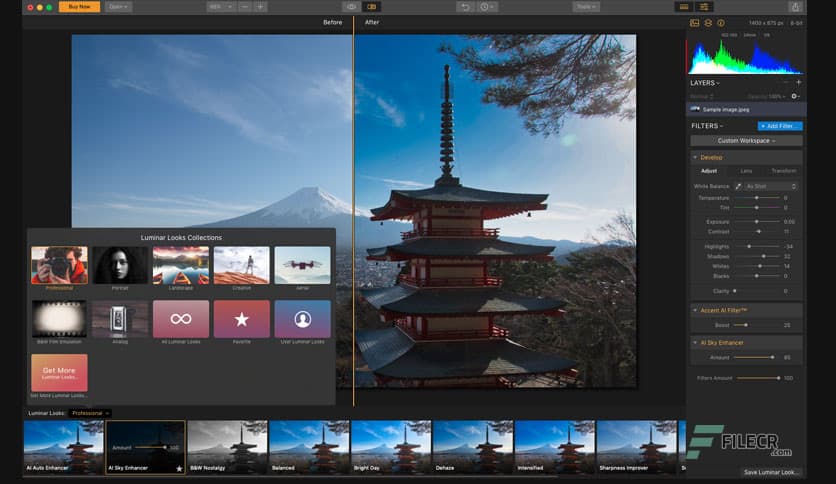Click the zoom out minus button
Viewport: 836px width, 484px height.
(245, 7)
